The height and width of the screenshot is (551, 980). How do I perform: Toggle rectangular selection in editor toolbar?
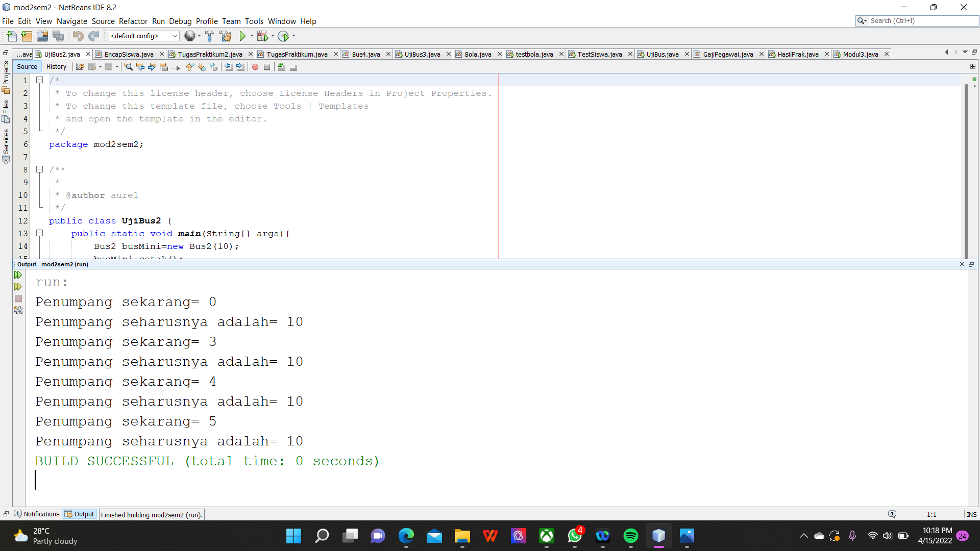(x=176, y=67)
